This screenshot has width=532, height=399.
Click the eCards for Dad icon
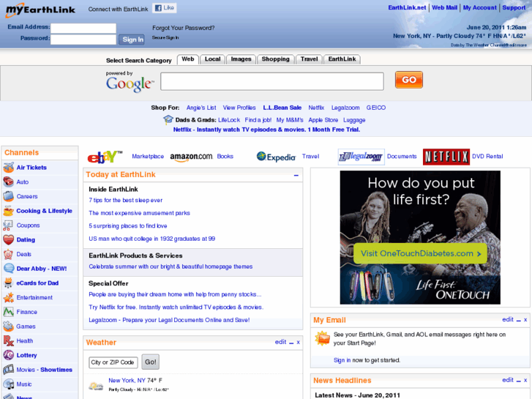pos(9,283)
